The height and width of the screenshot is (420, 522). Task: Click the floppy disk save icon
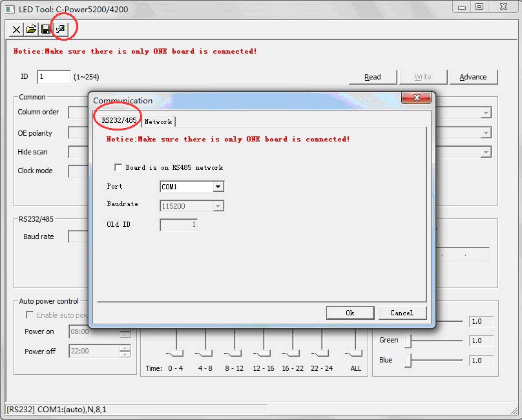tap(46, 30)
